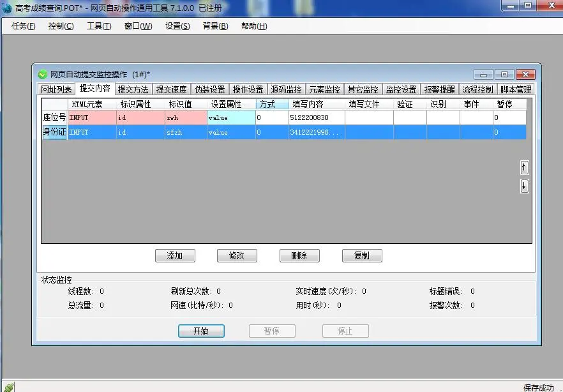Screen dimensions: 563x392
Task: Open the 任务(F) menu
Action: tap(24, 26)
